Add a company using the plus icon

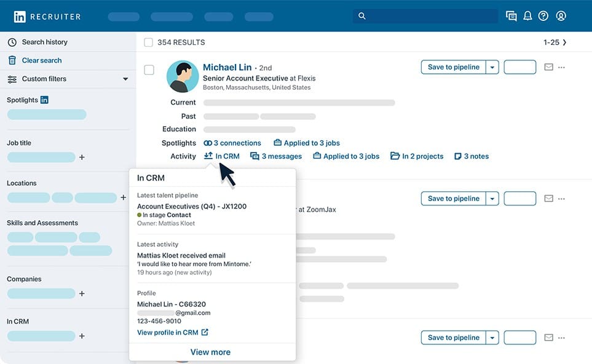tap(82, 294)
